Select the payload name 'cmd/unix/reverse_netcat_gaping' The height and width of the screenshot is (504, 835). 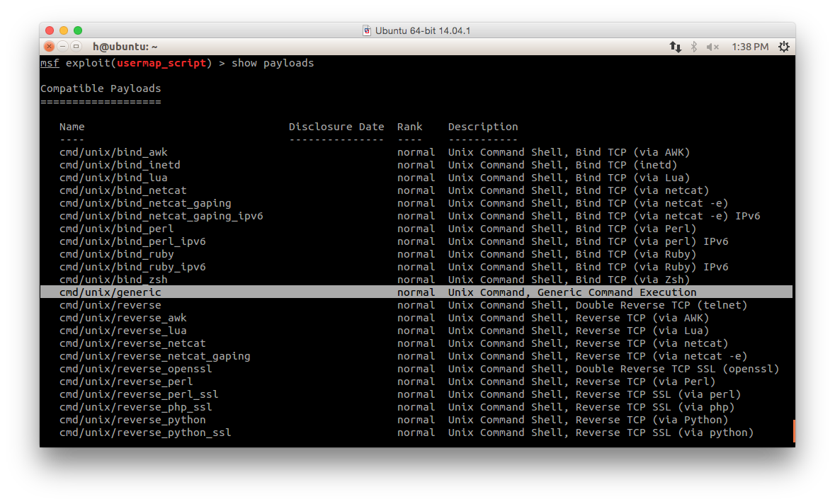tap(155, 356)
